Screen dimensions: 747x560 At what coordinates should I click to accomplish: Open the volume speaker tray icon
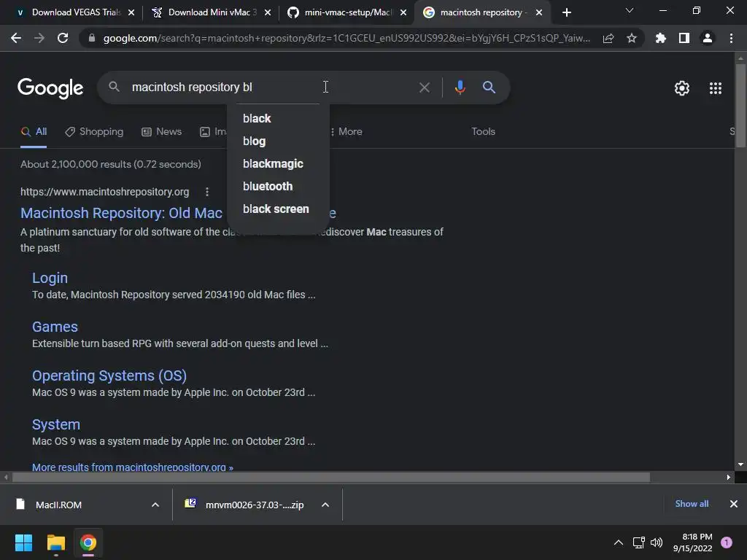pyautogui.click(x=657, y=542)
